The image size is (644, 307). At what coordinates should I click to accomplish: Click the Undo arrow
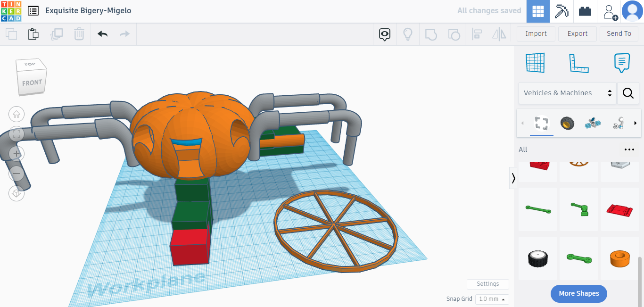pos(102,33)
